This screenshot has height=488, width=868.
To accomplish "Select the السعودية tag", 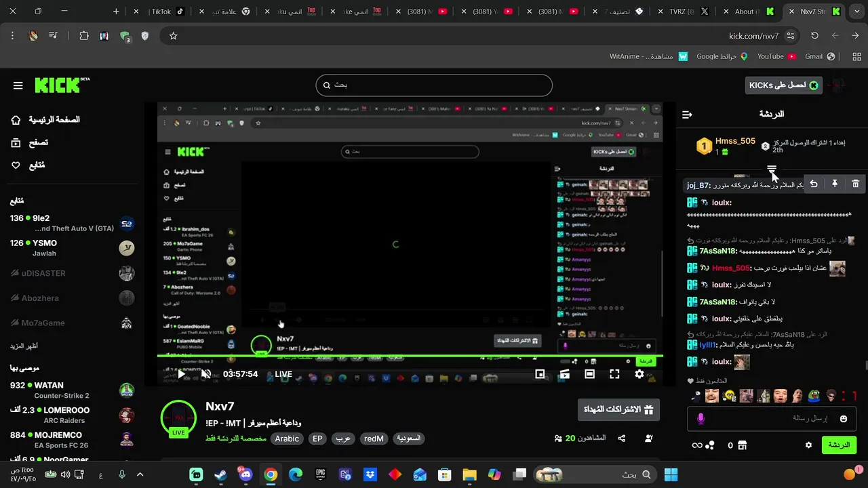I will coord(408,439).
